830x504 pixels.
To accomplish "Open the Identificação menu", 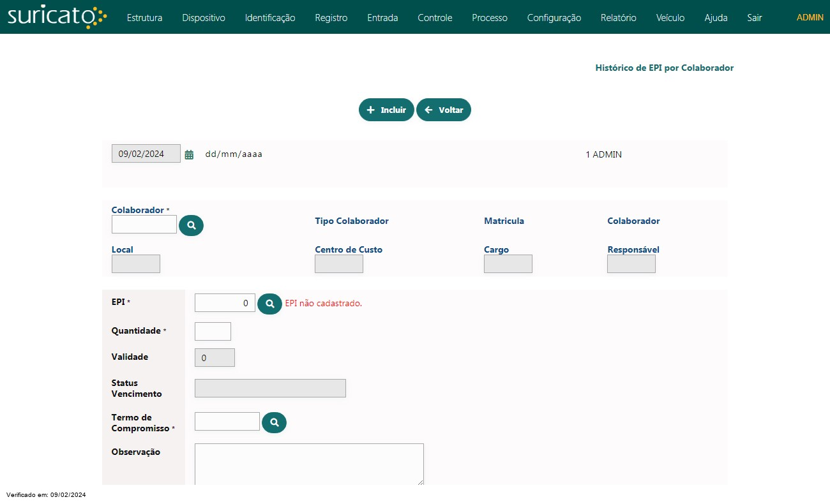I will click(x=270, y=18).
